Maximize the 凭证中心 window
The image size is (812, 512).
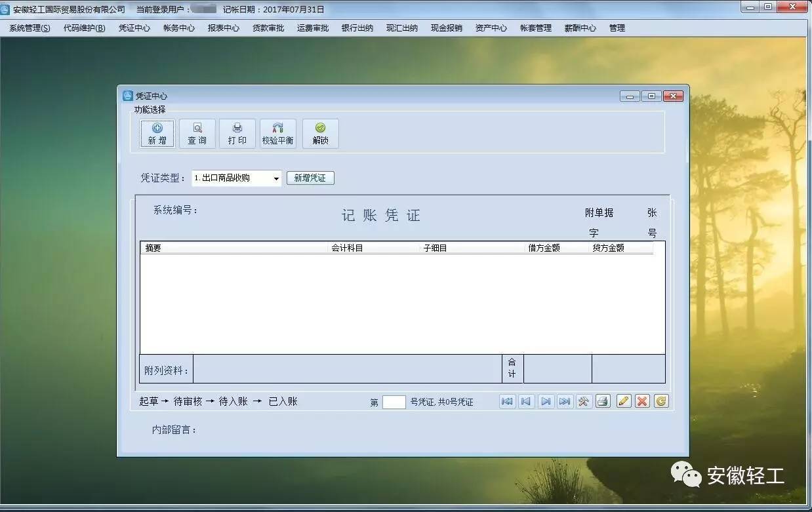pos(651,96)
